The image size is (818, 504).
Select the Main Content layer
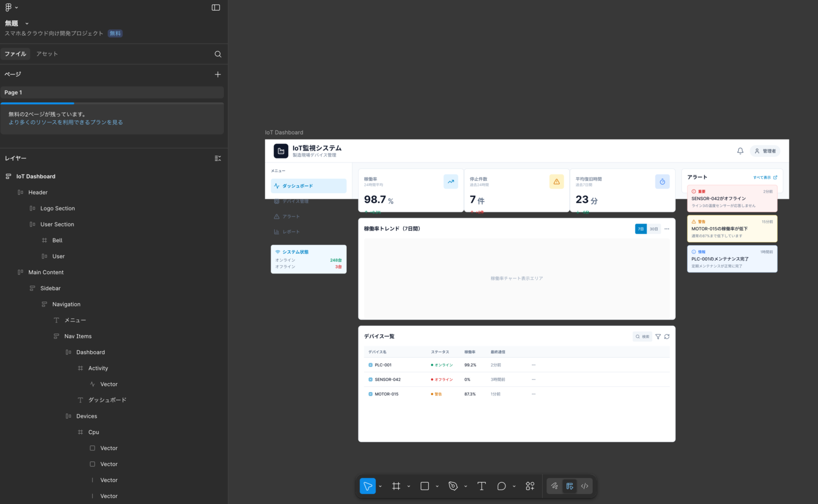click(x=46, y=272)
